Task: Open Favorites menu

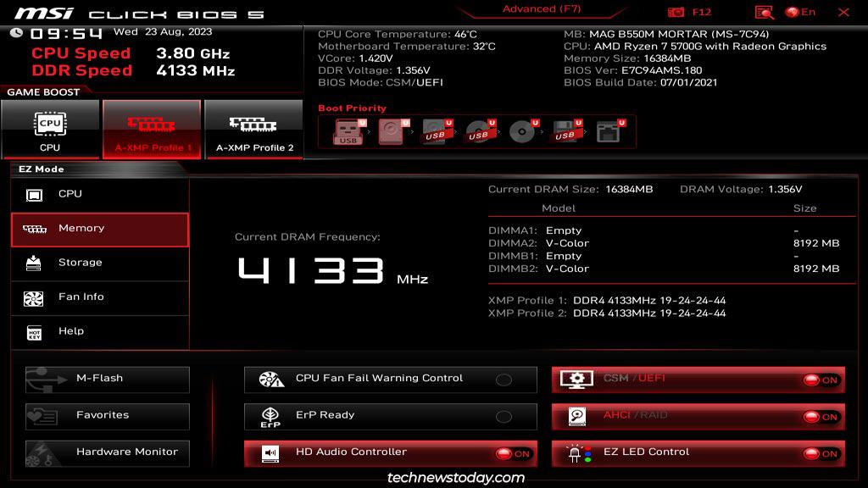Action: click(x=108, y=417)
